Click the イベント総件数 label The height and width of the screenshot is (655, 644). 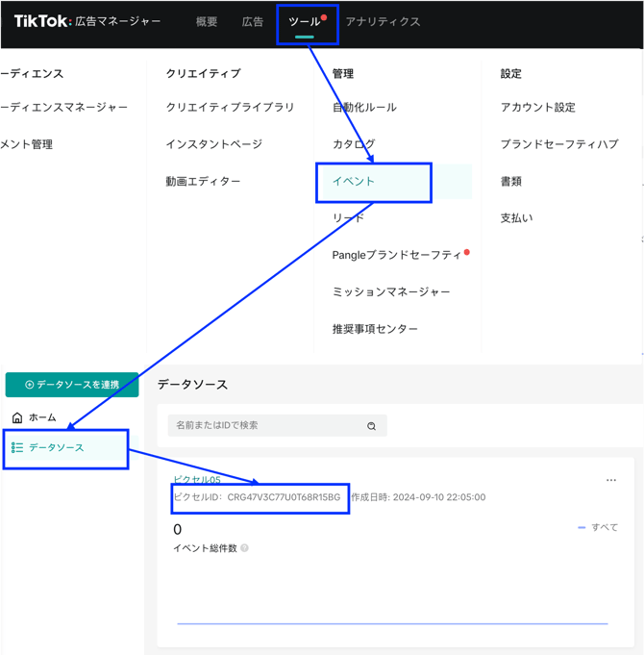(x=205, y=548)
